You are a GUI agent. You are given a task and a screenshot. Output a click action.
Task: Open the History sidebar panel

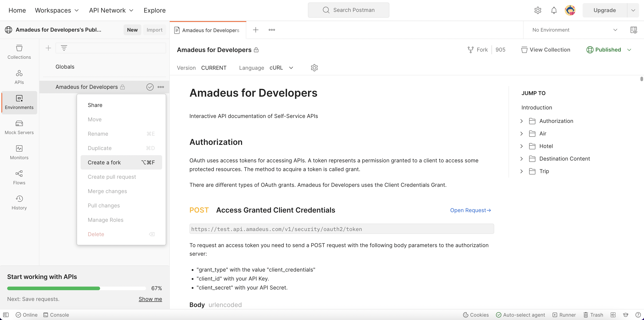pyautogui.click(x=19, y=203)
